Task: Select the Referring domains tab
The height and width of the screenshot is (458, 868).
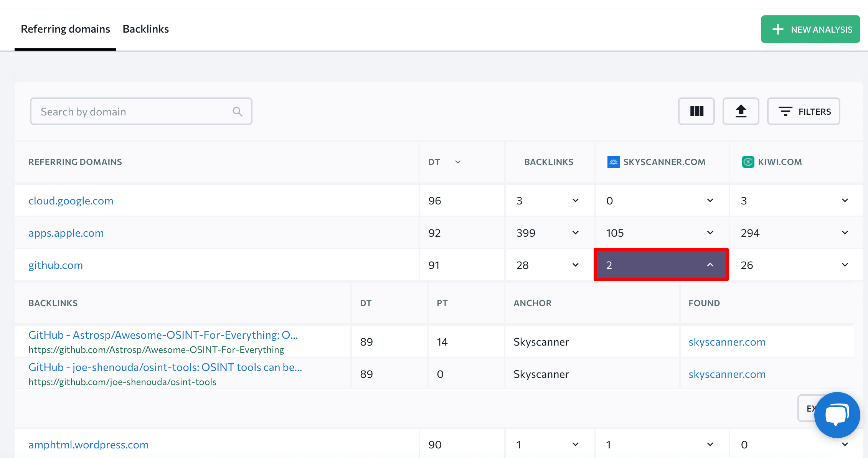Action: (65, 29)
